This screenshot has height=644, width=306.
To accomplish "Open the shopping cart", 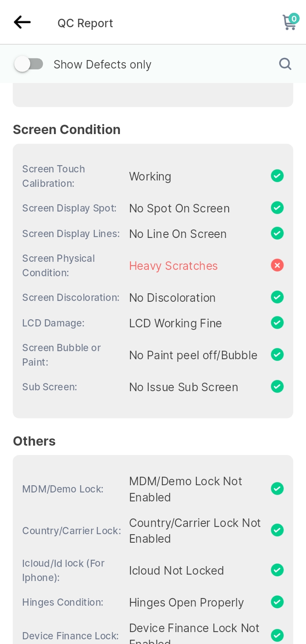I will pyautogui.click(x=290, y=22).
